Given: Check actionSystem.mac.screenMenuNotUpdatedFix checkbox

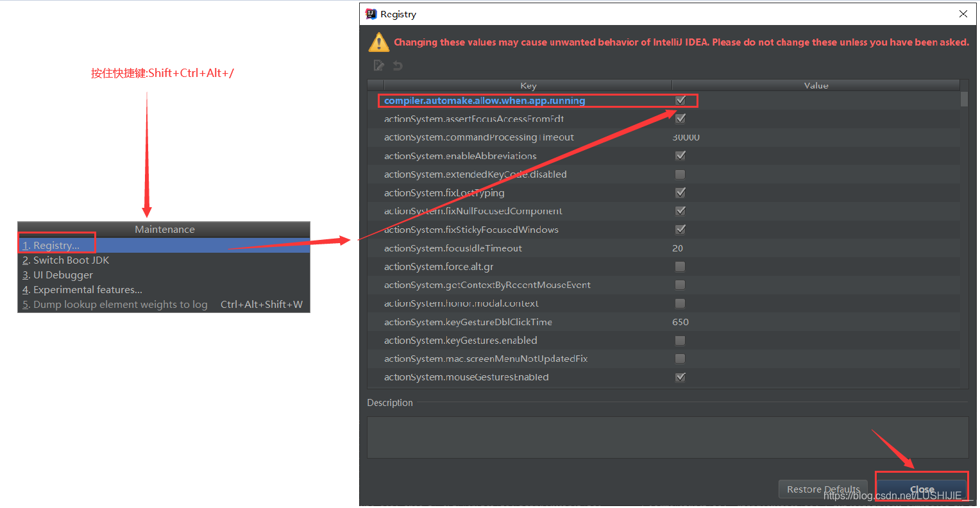Looking at the screenshot, I should coord(680,359).
